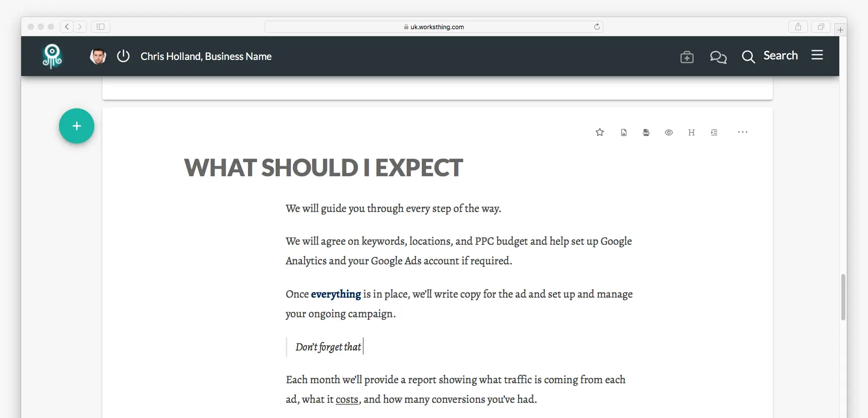This screenshot has width=868, height=418.
Task: Open the chat messages icon
Action: [718, 57]
